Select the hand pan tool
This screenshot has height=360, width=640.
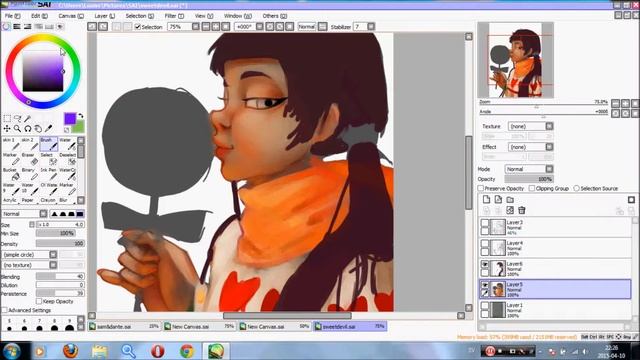38,129
